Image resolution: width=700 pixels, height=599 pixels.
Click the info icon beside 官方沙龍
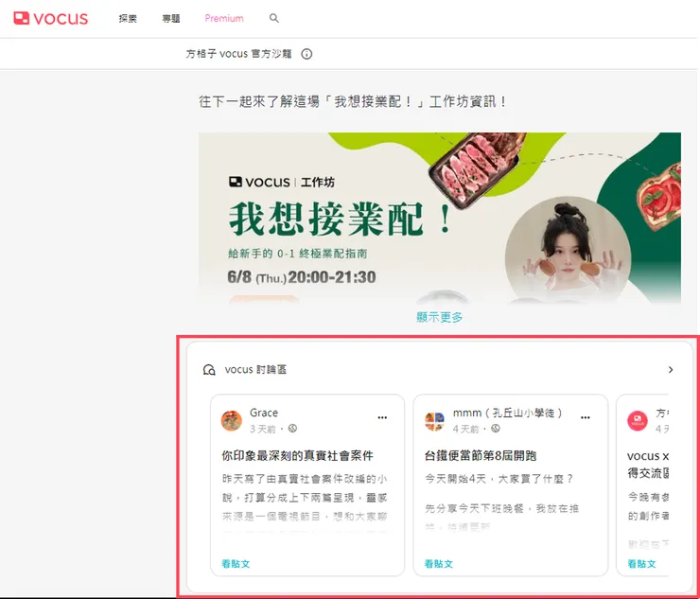pyautogui.click(x=306, y=54)
